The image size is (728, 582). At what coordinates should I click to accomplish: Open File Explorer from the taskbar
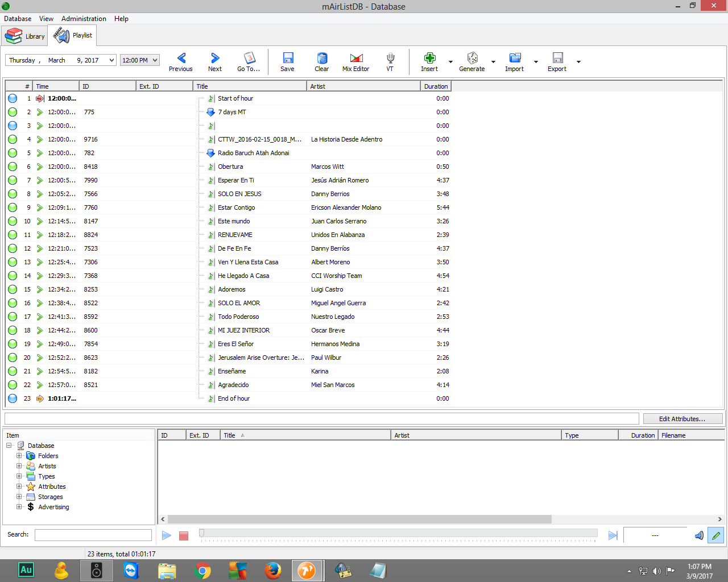click(167, 570)
